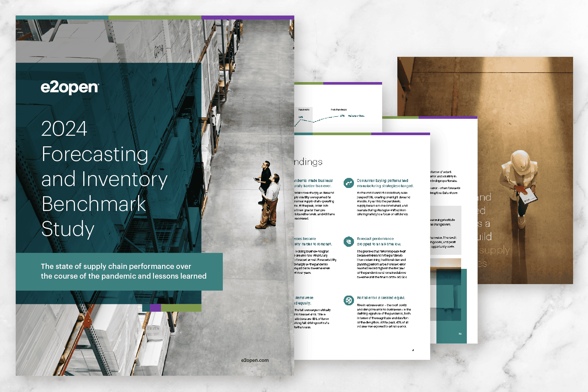Screen dimensions: 588x392
Task: Click the green bar beside the purple square
Action: click(181, 308)
